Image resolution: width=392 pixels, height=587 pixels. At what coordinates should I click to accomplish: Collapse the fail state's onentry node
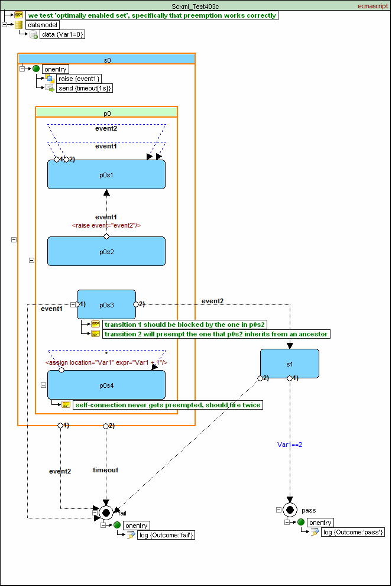pyautogui.click(x=103, y=525)
